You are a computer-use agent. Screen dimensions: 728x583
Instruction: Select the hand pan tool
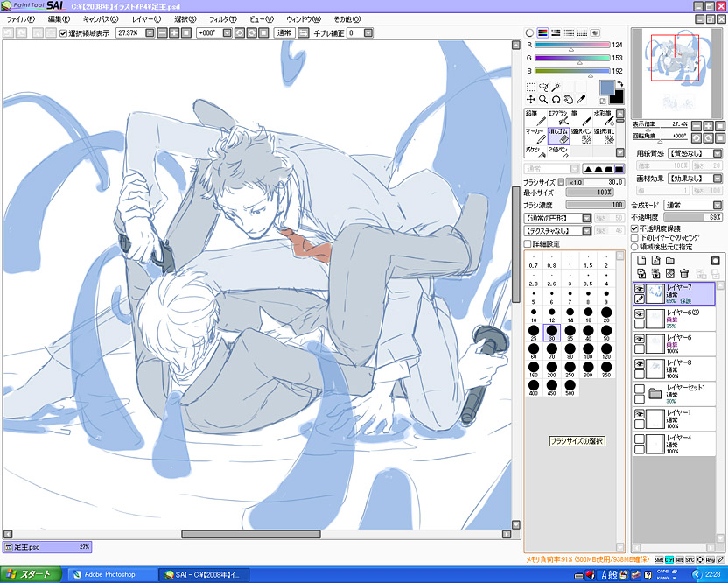click(x=568, y=100)
